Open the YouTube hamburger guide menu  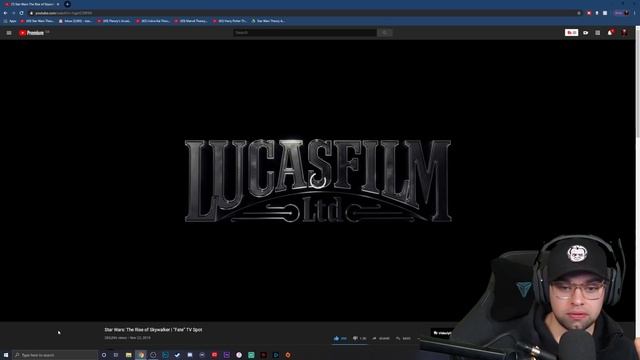pyautogui.click(x=9, y=33)
